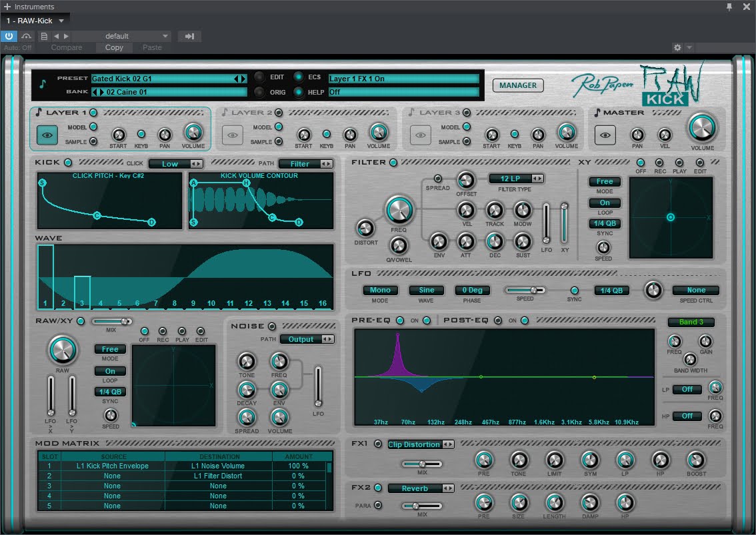Click the preset file document icon
The height and width of the screenshot is (535, 756).
[x=44, y=36]
